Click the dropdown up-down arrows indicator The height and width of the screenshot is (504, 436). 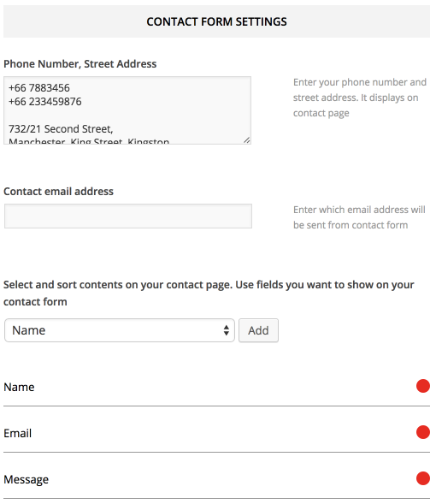(x=227, y=330)
